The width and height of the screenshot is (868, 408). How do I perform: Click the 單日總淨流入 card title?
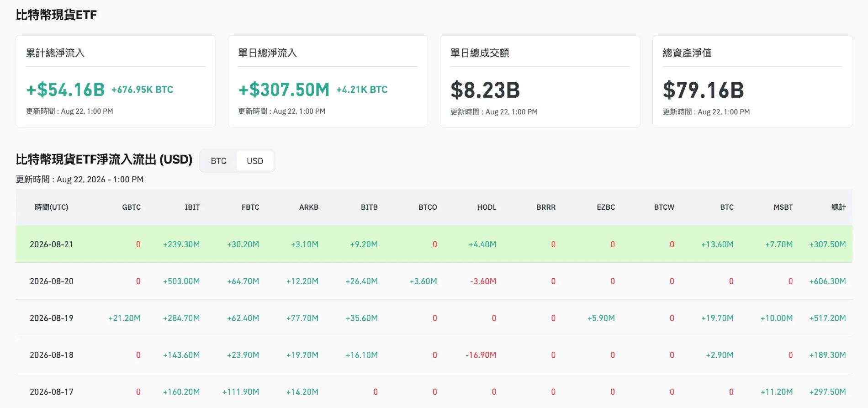268,53
